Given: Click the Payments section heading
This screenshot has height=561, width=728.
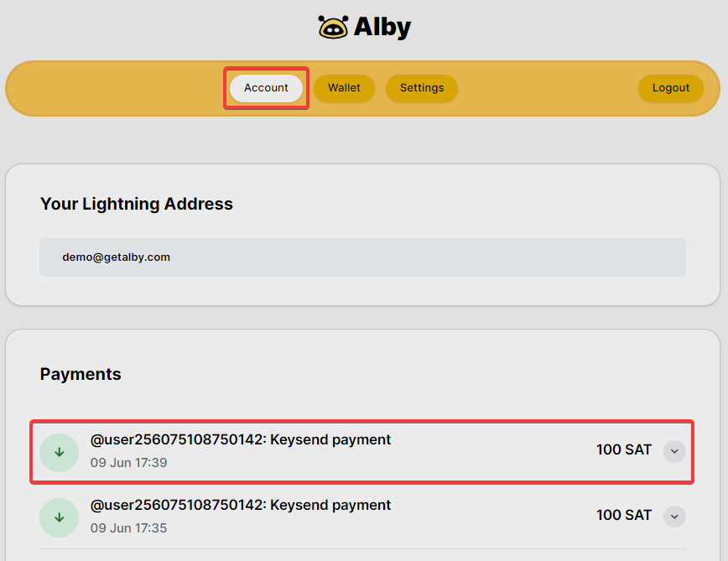Looking at the screenshot, I should click(x=81, y=374).
